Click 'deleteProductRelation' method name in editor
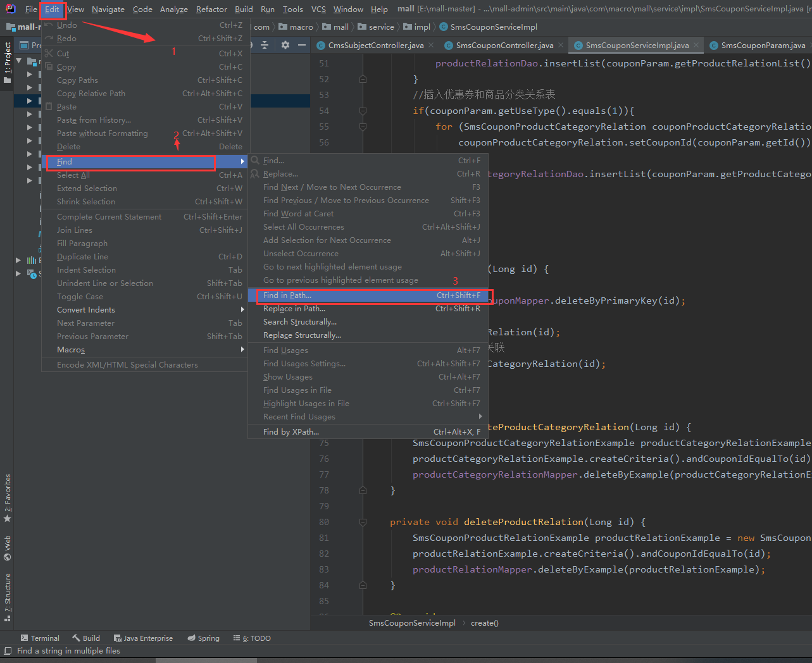The width and height of the screenshot is (812, 663). pyautogui.click(x=523, y=522)
